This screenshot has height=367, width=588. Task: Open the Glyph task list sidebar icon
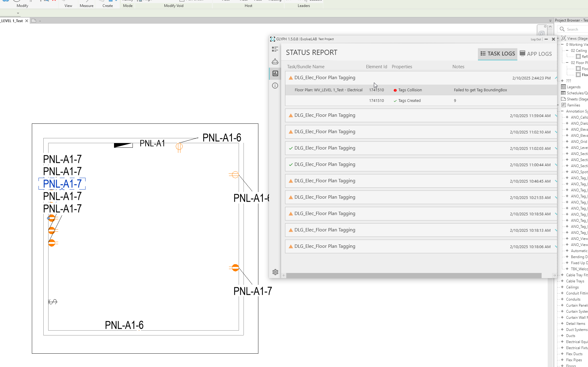(x=275, y=49)
